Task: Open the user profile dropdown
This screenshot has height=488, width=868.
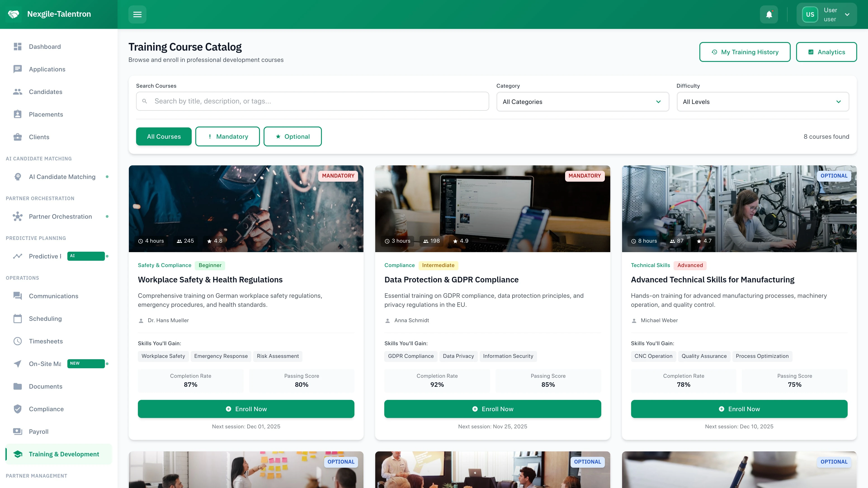Action: point(827,14)
